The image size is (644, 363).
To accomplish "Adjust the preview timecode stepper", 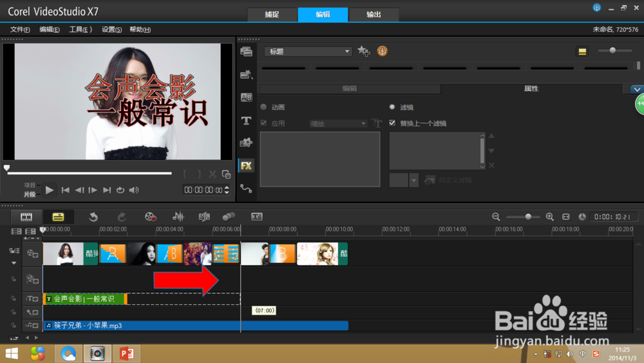I will [227, 190].
